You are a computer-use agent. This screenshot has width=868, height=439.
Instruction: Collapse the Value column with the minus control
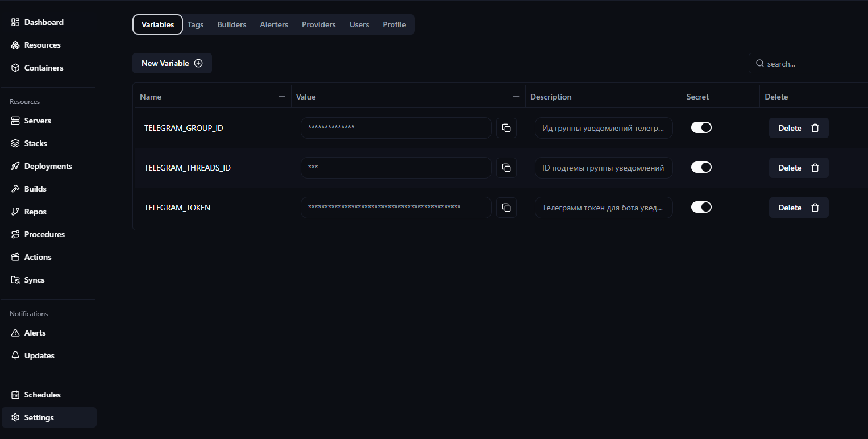pyautogui.click(x=516, y=97)
